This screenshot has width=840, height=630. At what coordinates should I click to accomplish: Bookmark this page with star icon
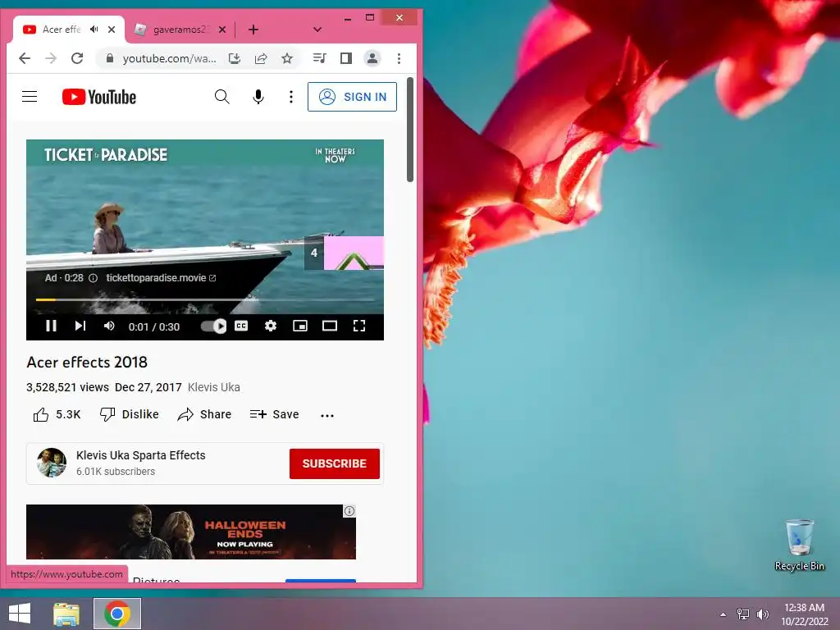click(x=287, y=58)
